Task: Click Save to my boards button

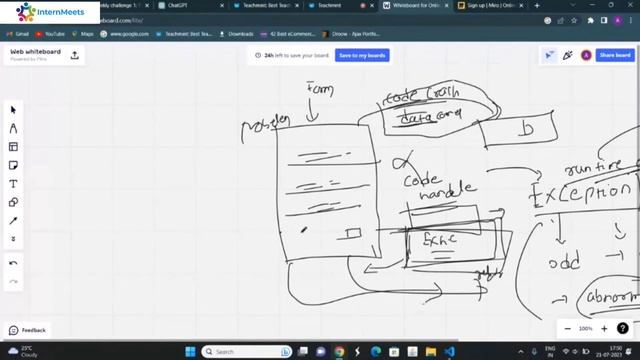Action: coord(362,55)
